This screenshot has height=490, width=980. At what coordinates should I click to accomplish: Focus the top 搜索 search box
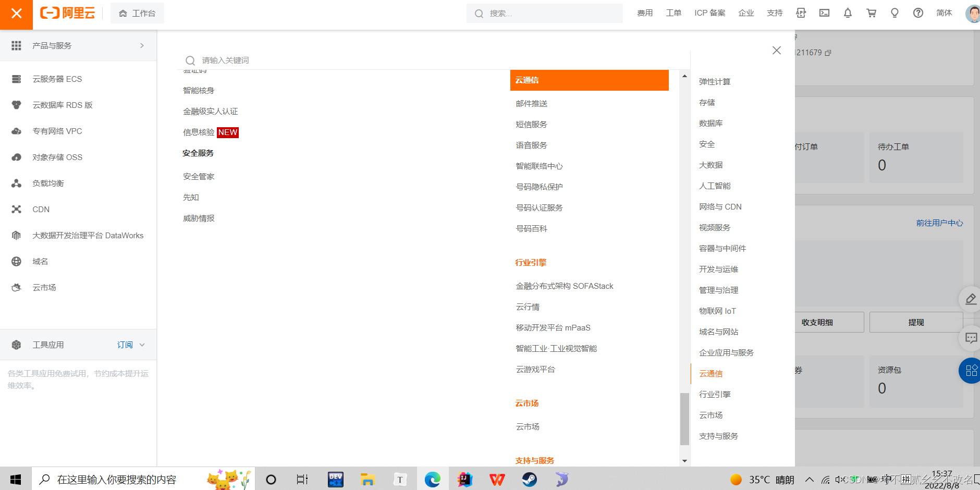[x=544, y=13]
